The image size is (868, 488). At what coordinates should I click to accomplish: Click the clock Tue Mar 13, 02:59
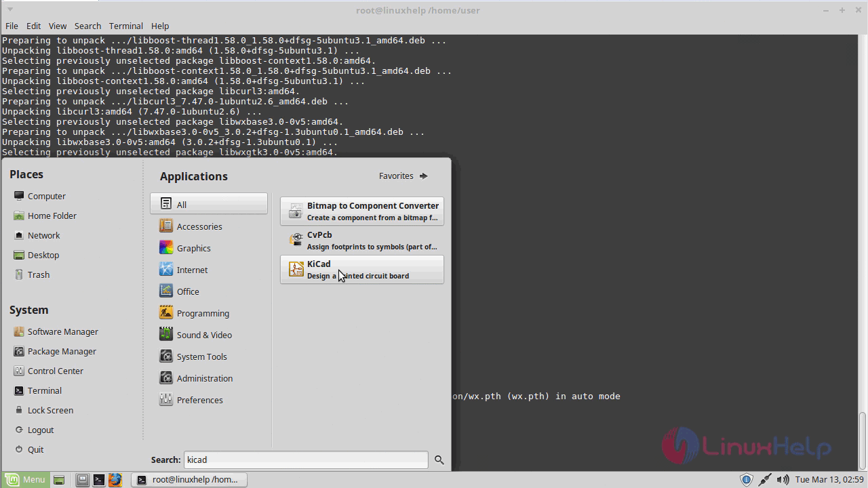click(829, 480)
